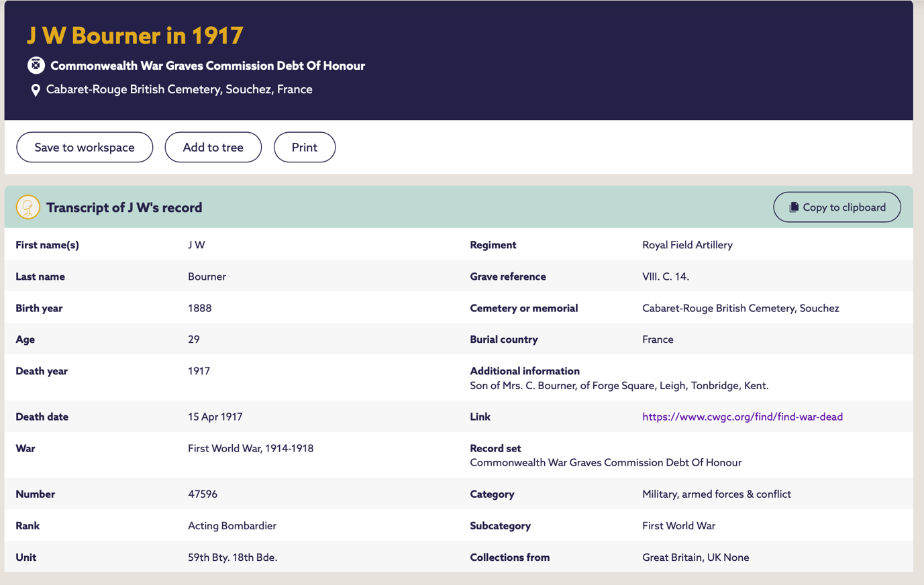Save the record to workspace

[x=85, y=147]
